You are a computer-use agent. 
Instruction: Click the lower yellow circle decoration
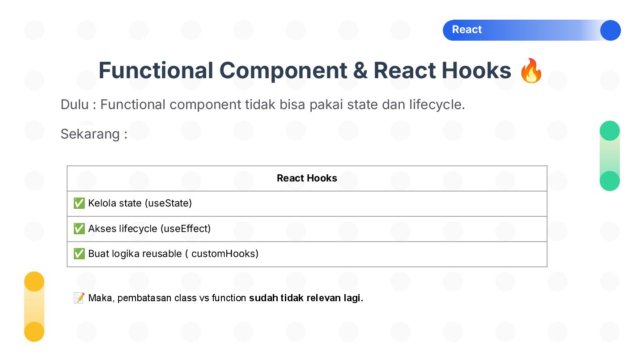[34, 332]
